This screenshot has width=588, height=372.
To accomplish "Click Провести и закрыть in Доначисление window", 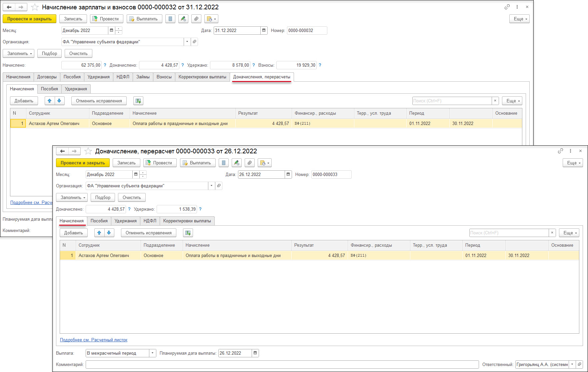I will tap(83, 163).
